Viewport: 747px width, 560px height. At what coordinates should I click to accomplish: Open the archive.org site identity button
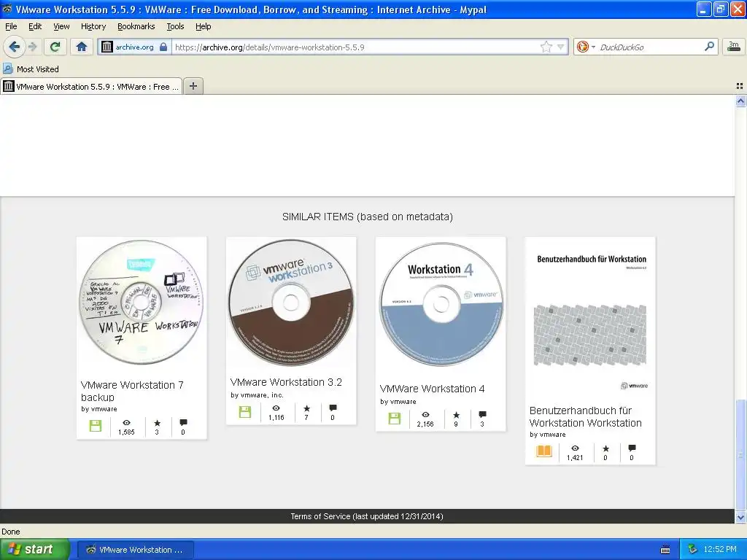coord(134,47)
